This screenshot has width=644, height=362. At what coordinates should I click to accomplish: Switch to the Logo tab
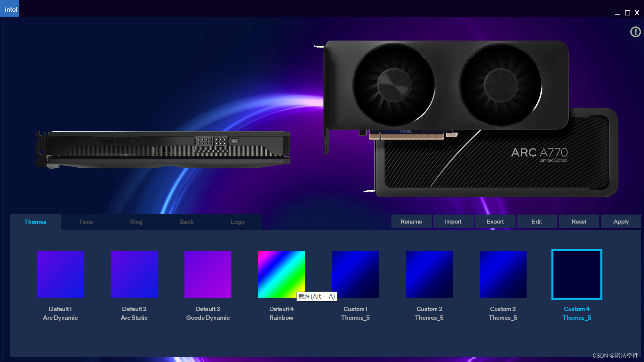tap(237, 222)
